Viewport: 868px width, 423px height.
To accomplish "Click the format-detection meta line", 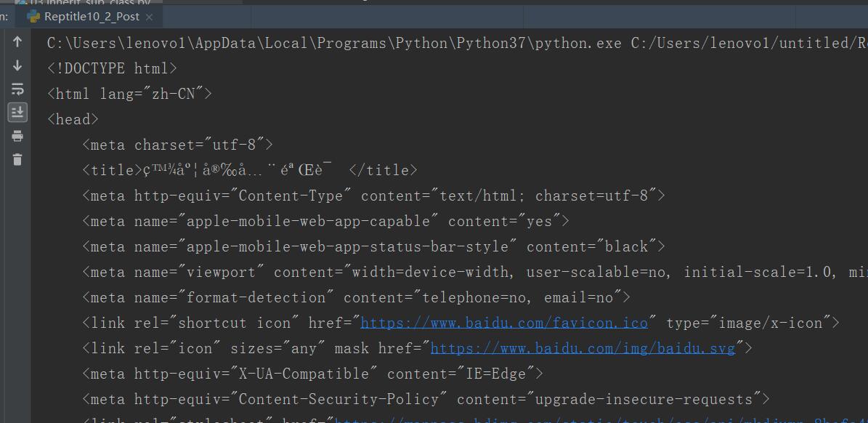I will pos(356,297).
